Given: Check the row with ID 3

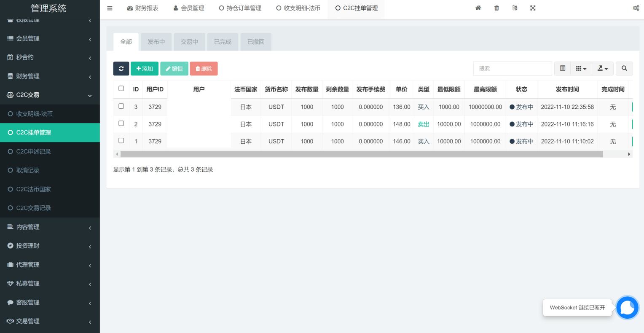Looking at the screenshot, I should click(121, 106).
